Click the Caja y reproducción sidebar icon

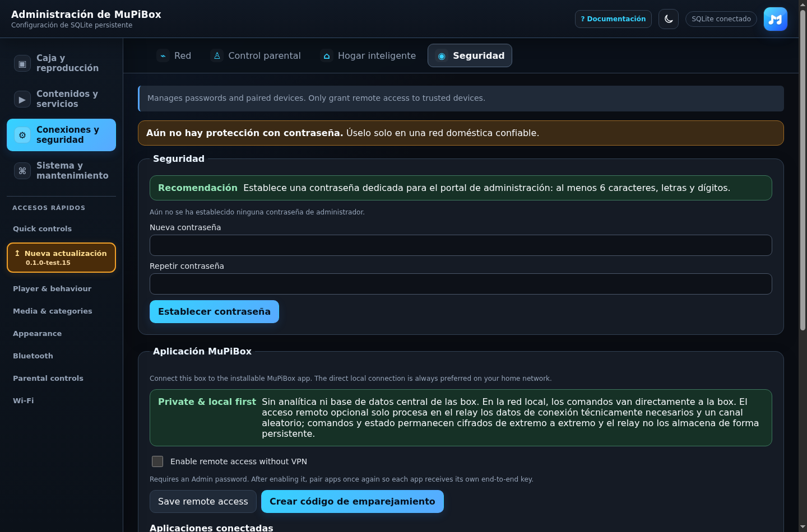click(22, 63)
